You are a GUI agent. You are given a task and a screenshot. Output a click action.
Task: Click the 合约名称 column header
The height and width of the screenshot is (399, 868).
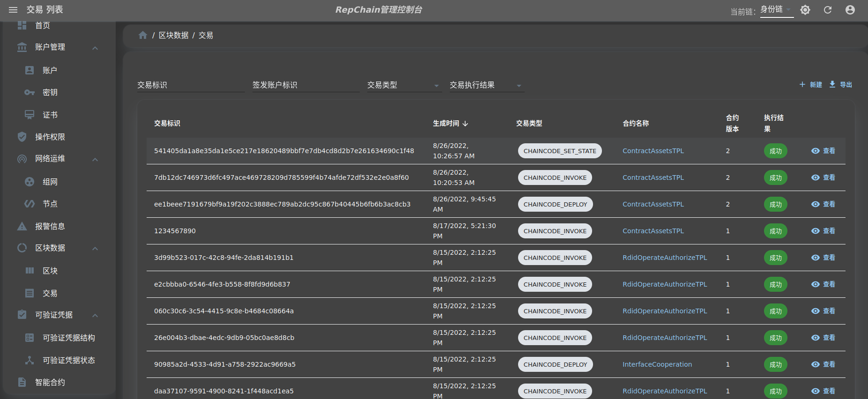pyautogui.click(x=636, y=124)
